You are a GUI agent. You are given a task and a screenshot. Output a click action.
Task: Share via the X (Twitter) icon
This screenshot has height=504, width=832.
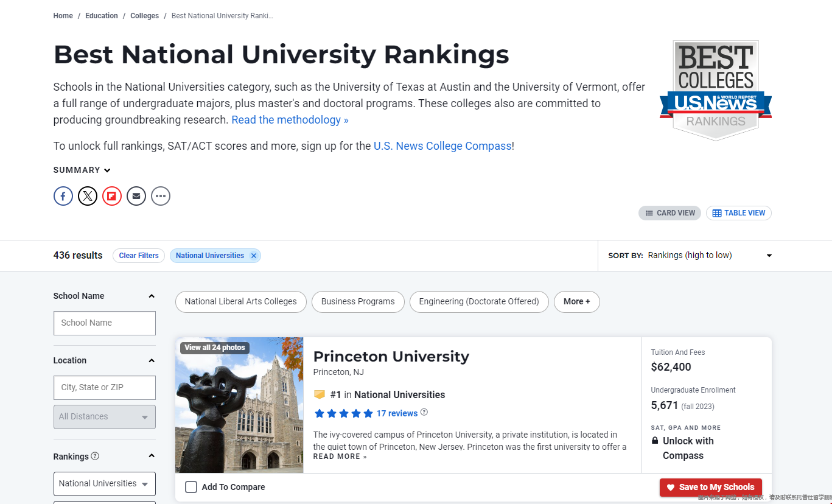coord(88,196)
